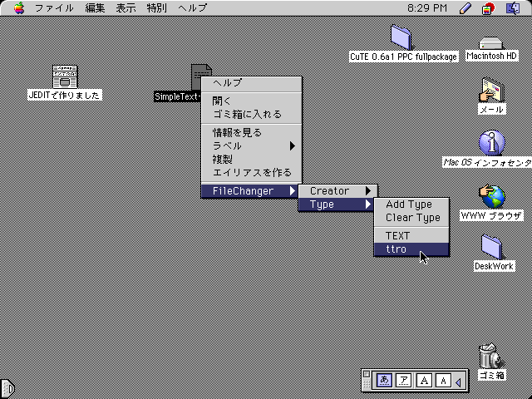
Task: Click the Macintosh HD label
Action: tap(491, 56)
